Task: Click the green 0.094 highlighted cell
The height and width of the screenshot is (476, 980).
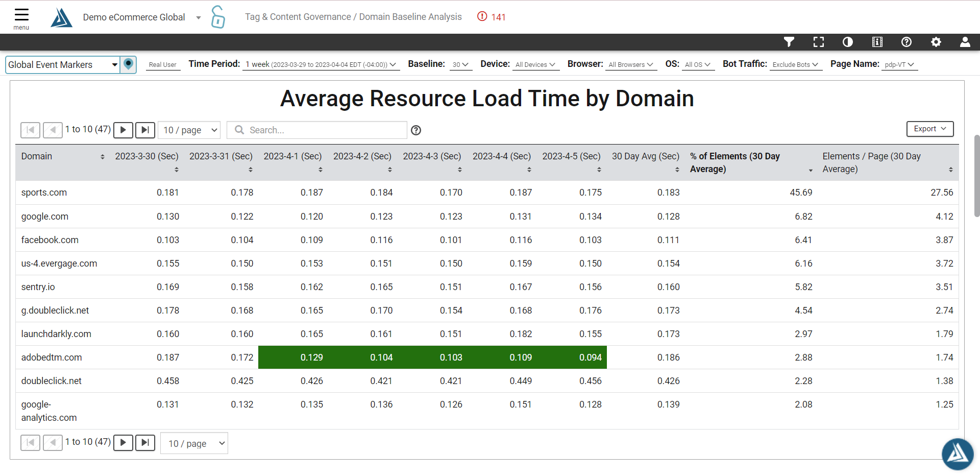Action: 572,358
